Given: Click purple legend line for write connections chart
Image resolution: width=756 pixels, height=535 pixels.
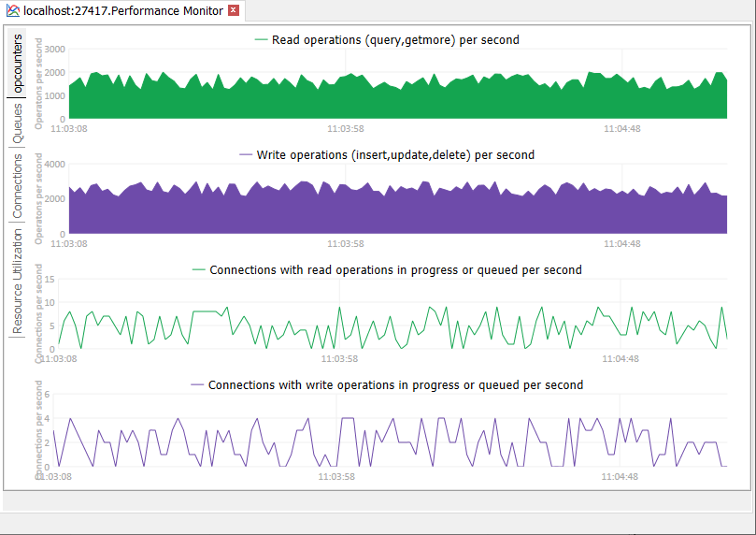Looking at the screenshot, I should click(x=197, y=384).
